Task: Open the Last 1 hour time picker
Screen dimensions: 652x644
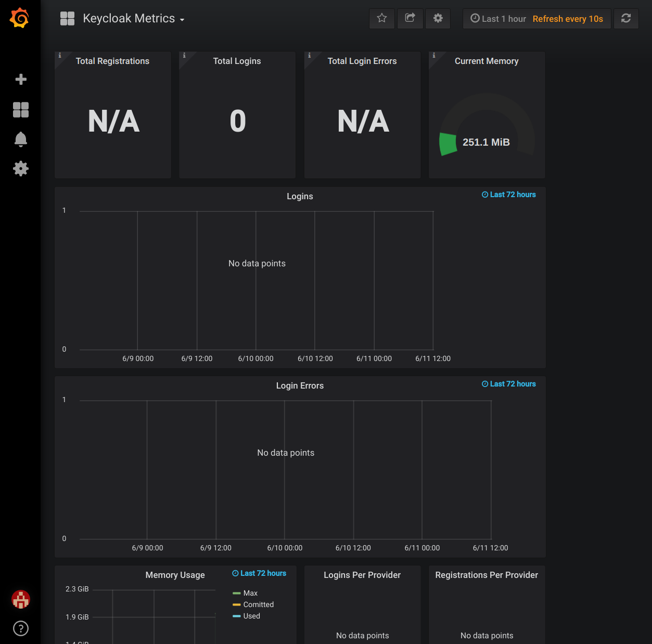Action: coord(498,19)
